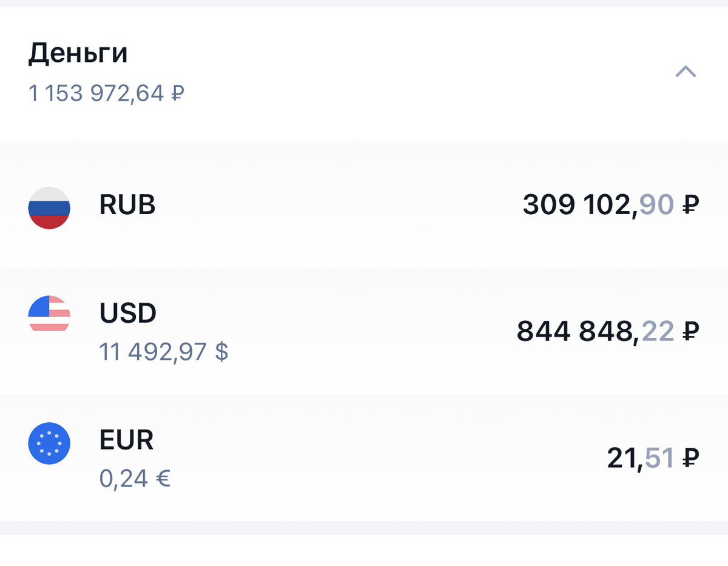Tap the 844 848,22 ₽ balance

pyautogui.click(x=608, y=331)
